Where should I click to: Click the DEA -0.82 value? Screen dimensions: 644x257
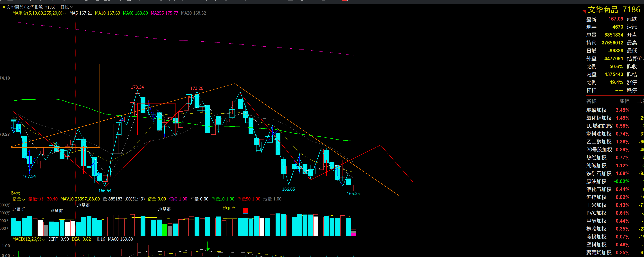coord(81,239)
